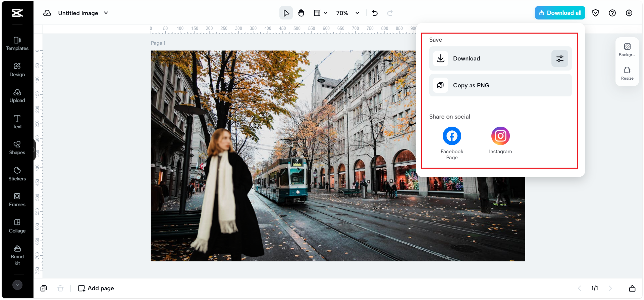Open the Shapes panel
This screenshot has height=300, width=644.
(17, 148)
